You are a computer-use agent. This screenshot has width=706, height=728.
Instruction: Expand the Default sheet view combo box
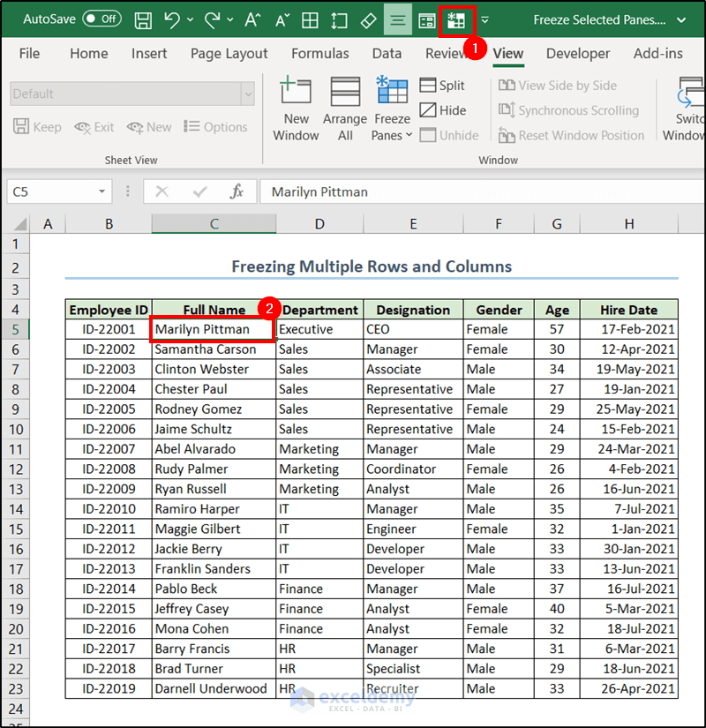click(x=248, y=93)
